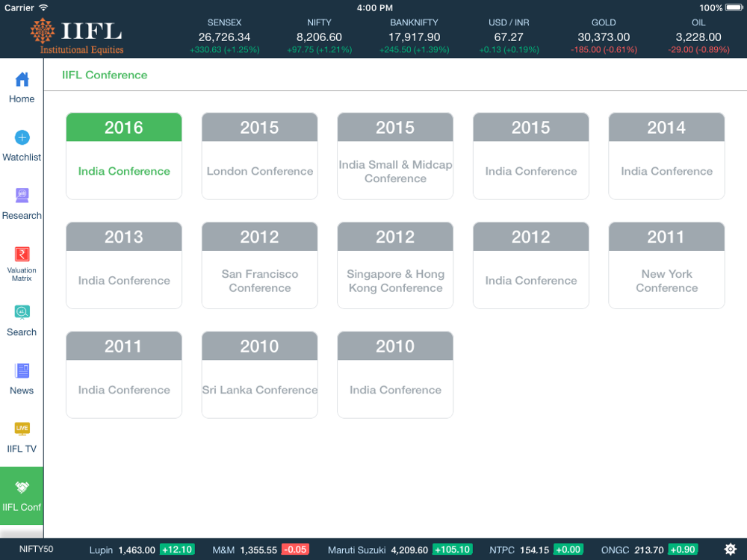Open the Home section icon
Screen dimensions: 747x560
coord(22,80)
